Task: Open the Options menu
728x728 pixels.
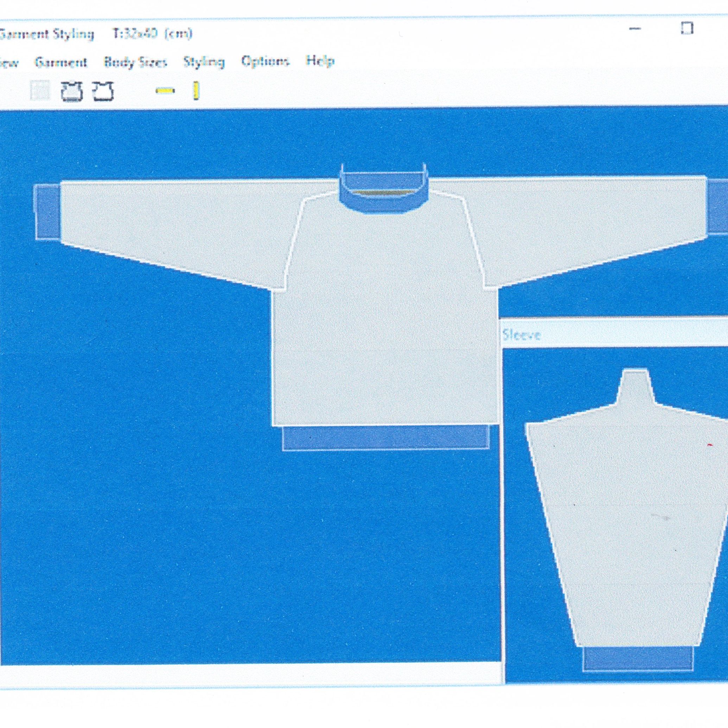Action: pos(265,62)
